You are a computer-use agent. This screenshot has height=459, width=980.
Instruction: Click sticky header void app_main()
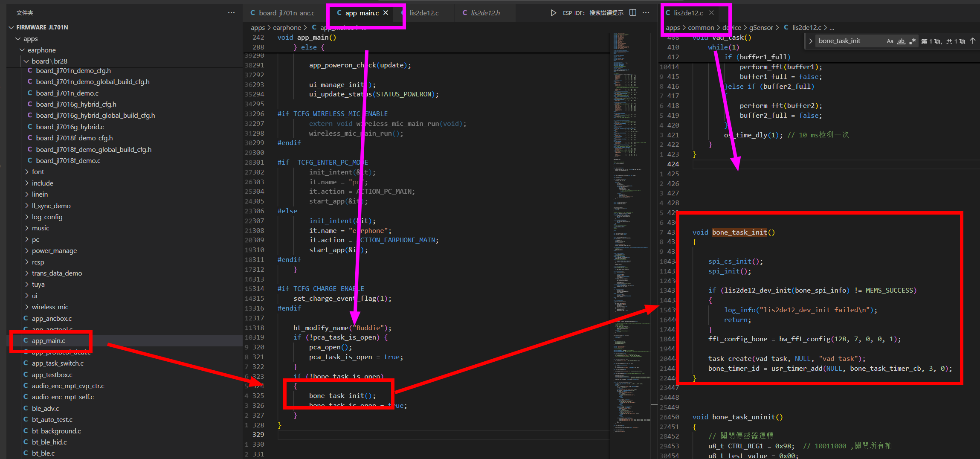307,38
